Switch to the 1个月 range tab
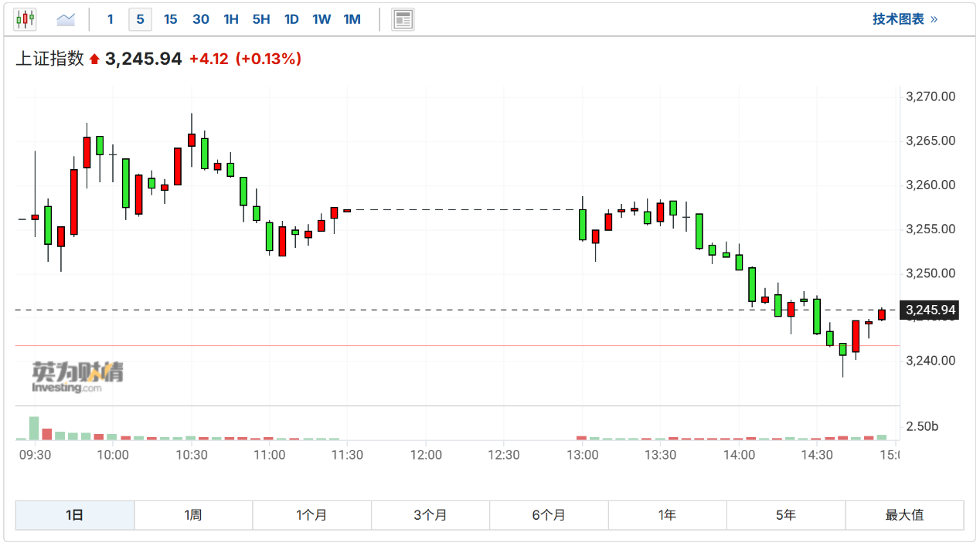 coord(311,515)
